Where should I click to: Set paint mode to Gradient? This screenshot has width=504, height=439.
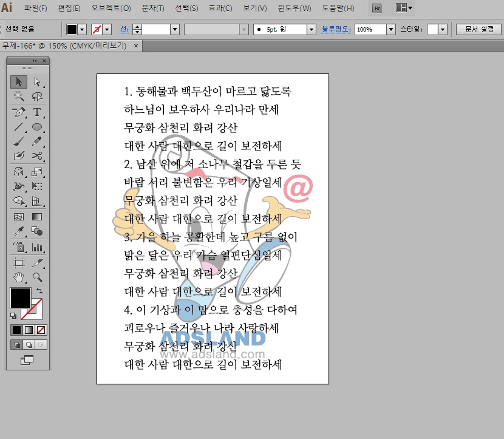[29, 330]
